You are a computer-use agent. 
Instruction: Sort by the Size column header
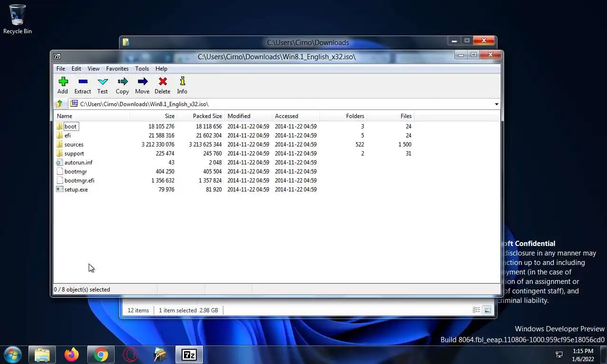[x=154, y=116]
